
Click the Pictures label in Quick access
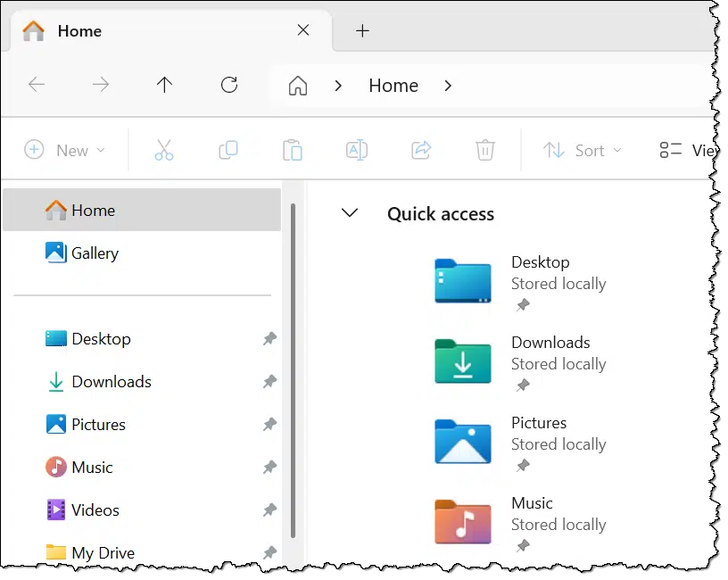(539, 423)
